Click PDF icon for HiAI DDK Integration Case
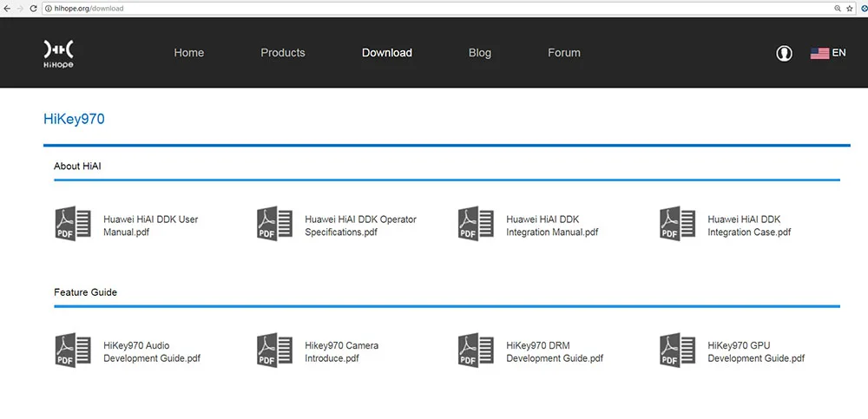The image size is (868, 419). coord(678,224)
